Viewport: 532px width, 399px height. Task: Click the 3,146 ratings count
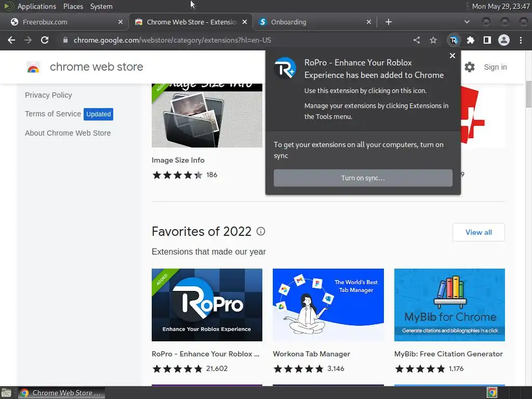click(336, 369)
